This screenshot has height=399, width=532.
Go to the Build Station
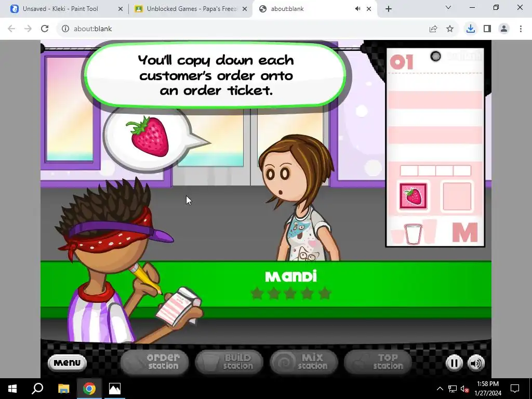[x=229, y=362]
